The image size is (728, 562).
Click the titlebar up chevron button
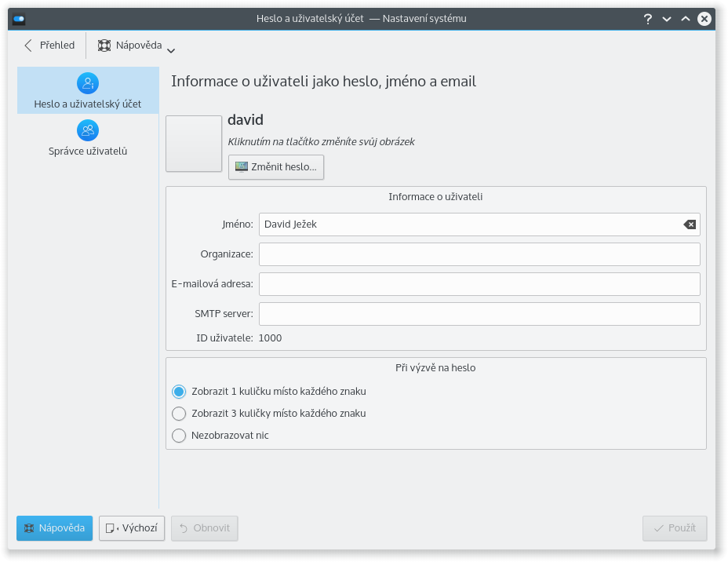click(x=686, y=19)
